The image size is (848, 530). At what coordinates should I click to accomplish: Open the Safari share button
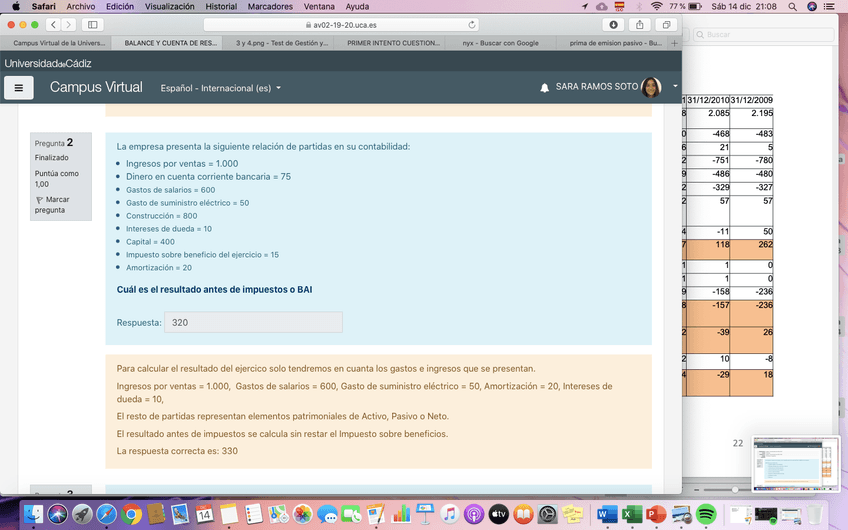640,25
